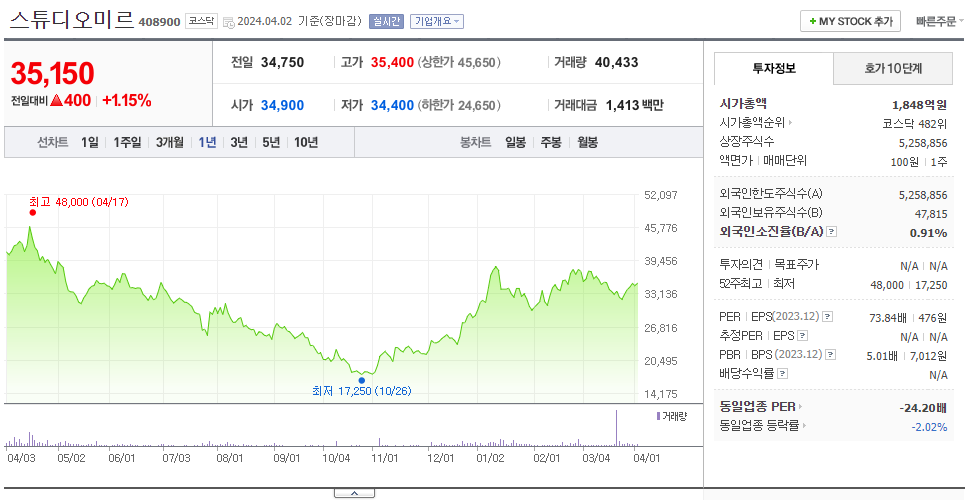The height and width of the screenshot is (500, 968).
Task: Click the stock code 408900
Action: coord(160,22)
